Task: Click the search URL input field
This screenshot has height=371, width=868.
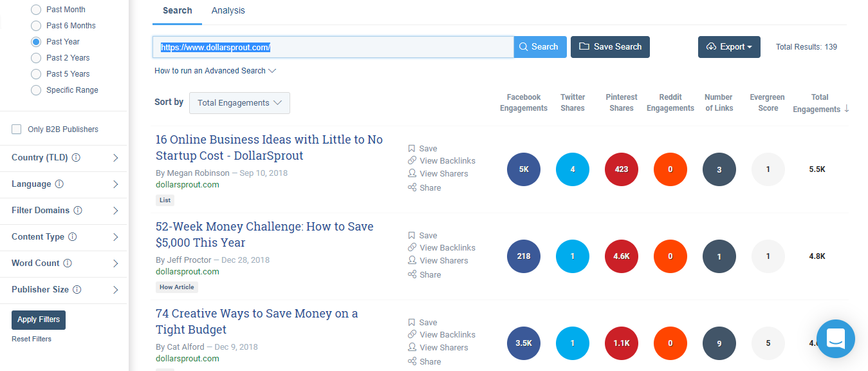Action: click(333, 47)
